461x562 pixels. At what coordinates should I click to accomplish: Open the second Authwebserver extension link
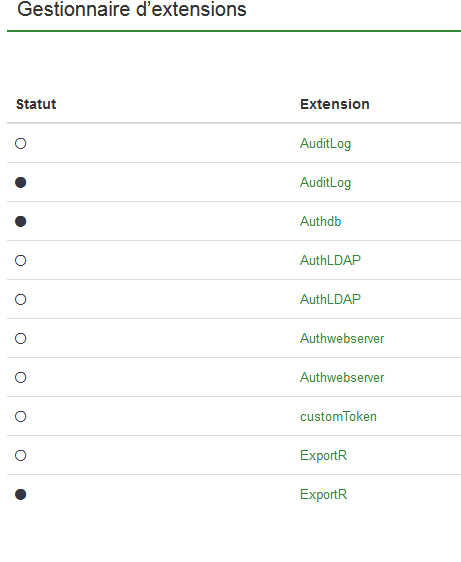click(x=342, y=377)
